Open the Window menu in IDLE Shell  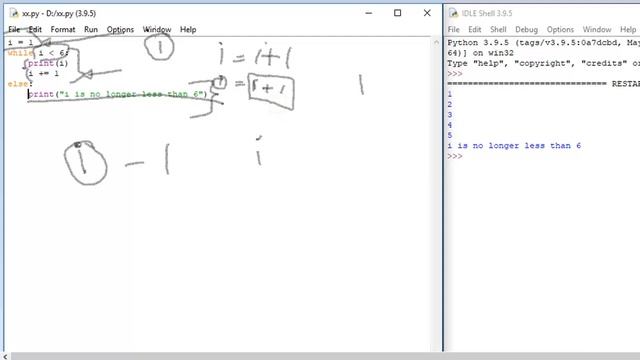[x=597, y=29]
